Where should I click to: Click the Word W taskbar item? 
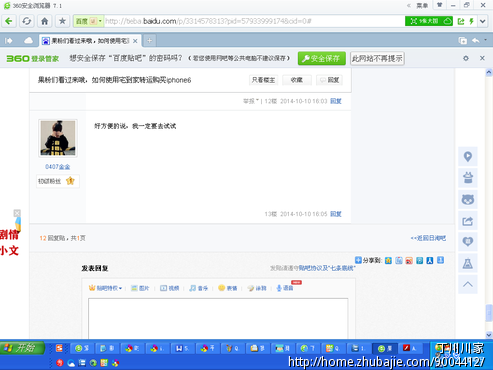click(x=183, y=348)
